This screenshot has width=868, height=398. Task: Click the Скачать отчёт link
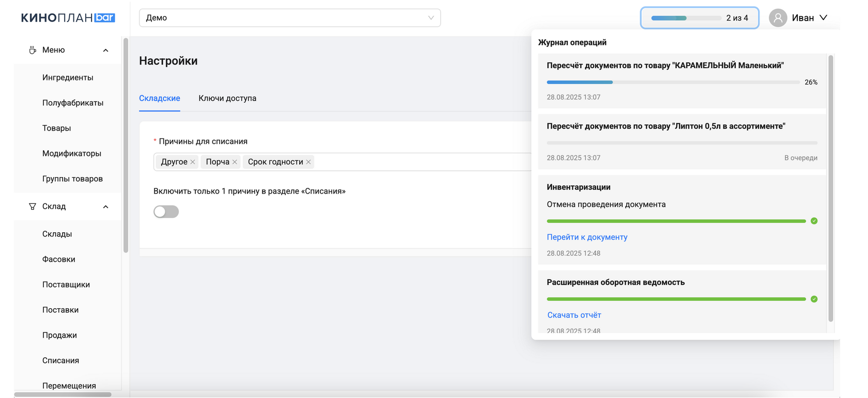pyautogui.click(x=574, y=315)
